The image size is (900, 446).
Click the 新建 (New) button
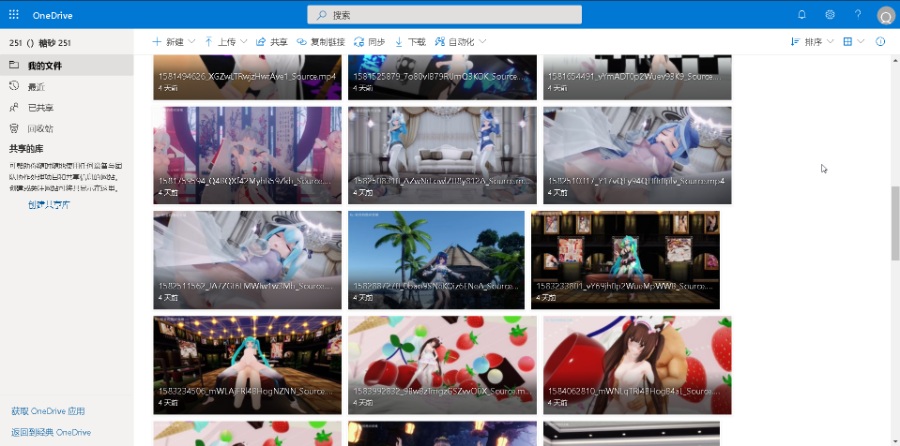pos(168,42)
